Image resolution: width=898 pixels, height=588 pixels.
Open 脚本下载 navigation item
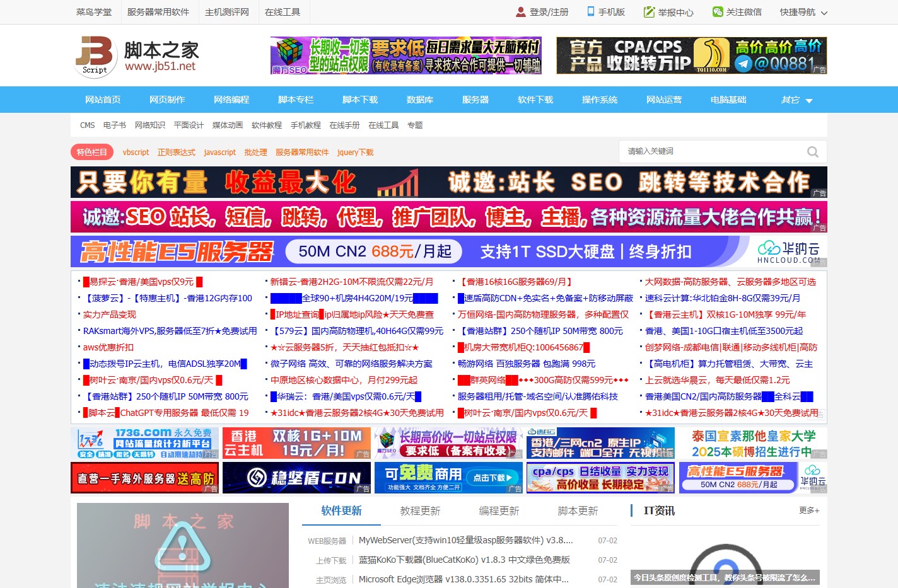click(360, 100)
